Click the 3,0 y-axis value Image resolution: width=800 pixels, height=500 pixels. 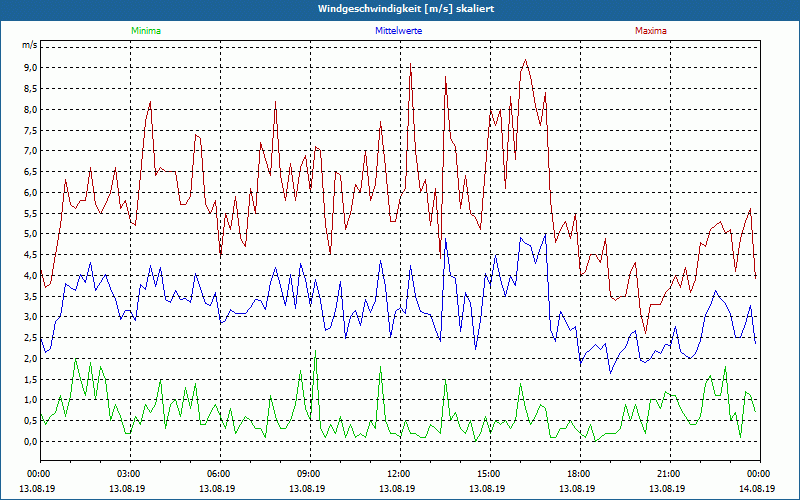[31, 317]
